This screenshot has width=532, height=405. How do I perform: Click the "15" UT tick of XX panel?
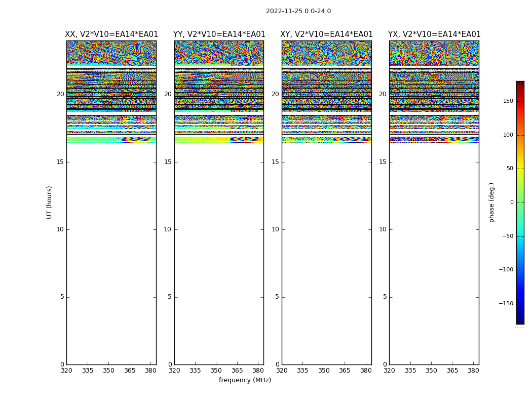[x=60, y=162]
